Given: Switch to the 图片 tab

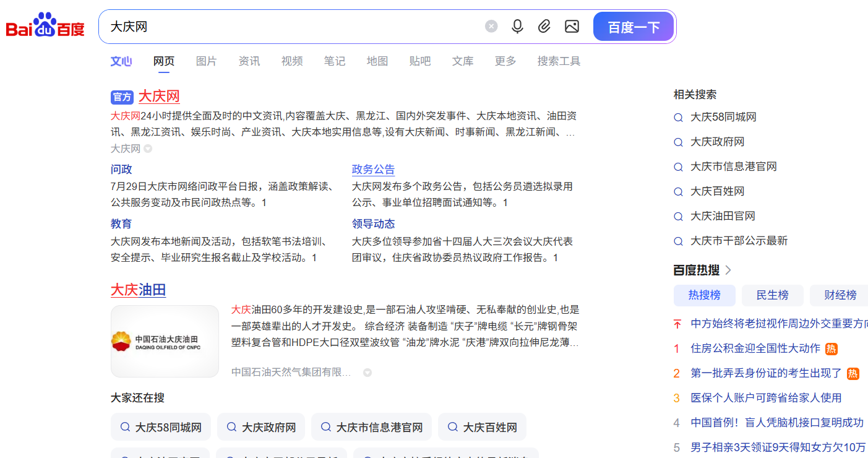Looking at the screenshot, I should 207,61.
